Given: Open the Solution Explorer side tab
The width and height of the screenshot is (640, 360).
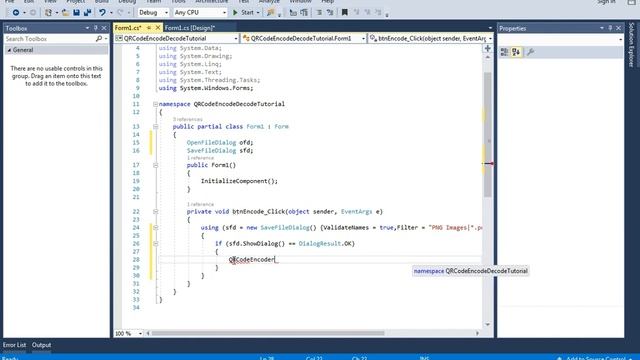Looking at the screenshot, I should pos(631,45).
